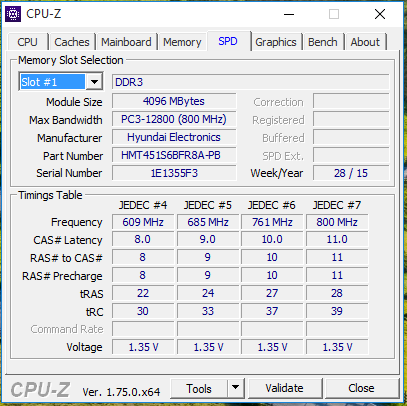Click the Serial Number field 1E1355F3
Screen dimensions: 407x406
pos(174,173)
